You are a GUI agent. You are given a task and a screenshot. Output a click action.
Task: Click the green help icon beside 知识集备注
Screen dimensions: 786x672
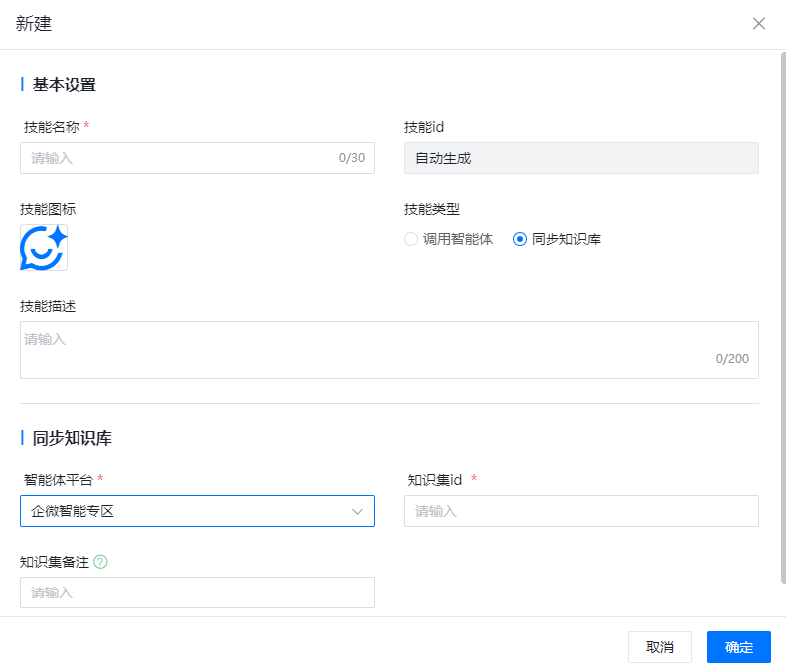[100, 562]
